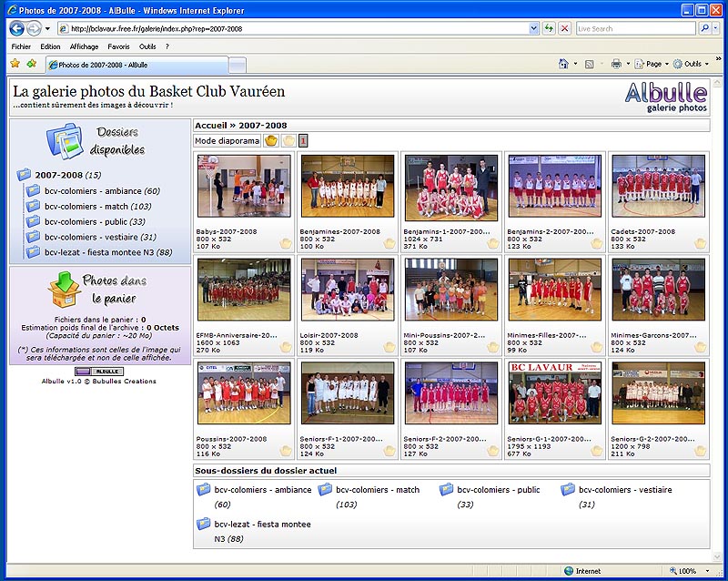This screenshot has width=728, height=581.
Task: Open the search provider dropdown arrow
Action: [715, 29]
